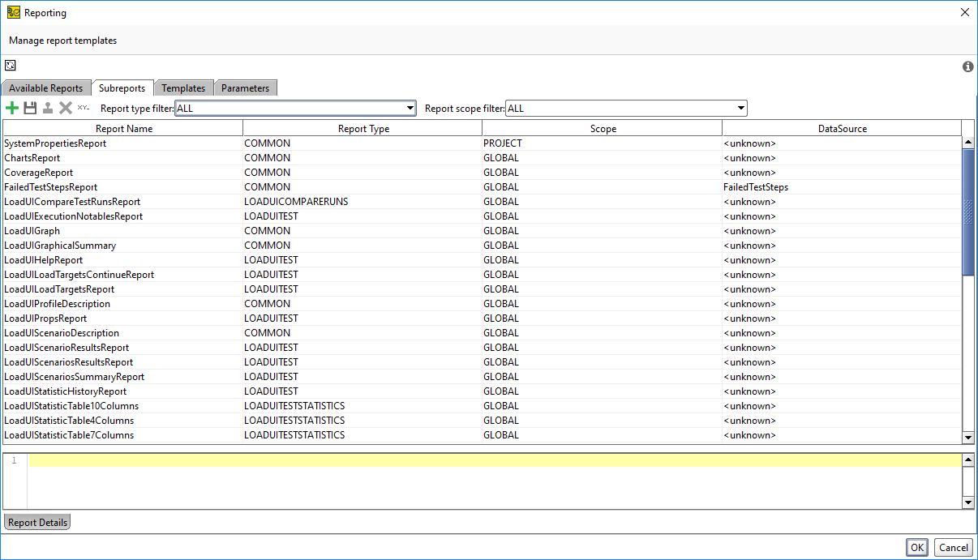Screen dimensions: 978x560
Task: Add a new subreport with the green plus icon
Action: pyautogui.click(x=12, y=107)
